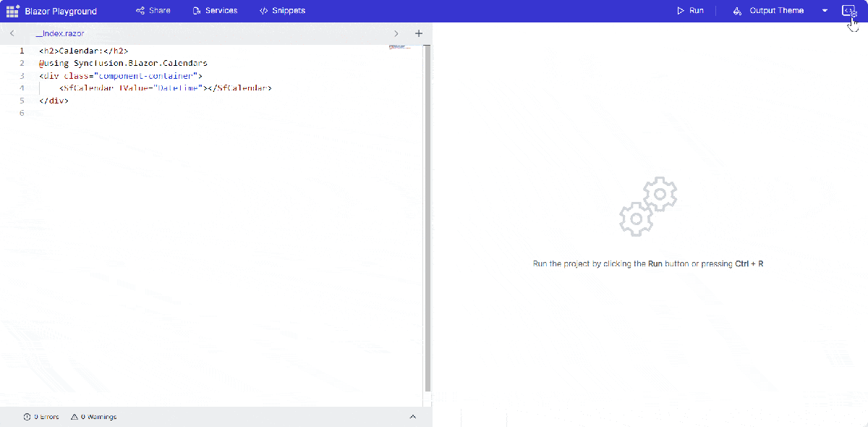Click the 0 Errors status entry

[41, 417]
